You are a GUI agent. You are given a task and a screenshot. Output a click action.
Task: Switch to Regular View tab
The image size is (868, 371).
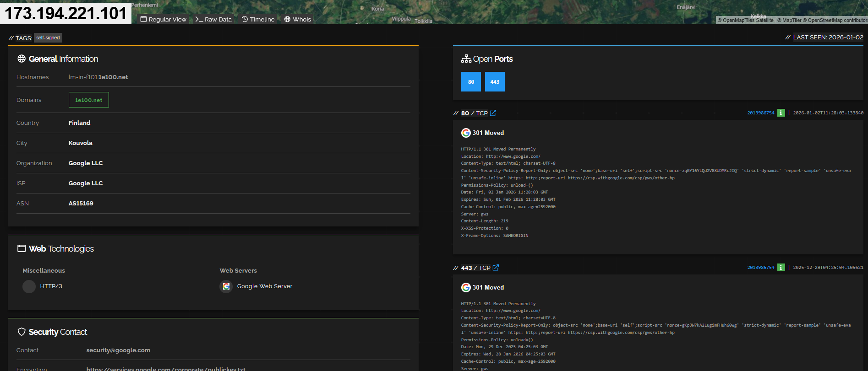[164, 19]
